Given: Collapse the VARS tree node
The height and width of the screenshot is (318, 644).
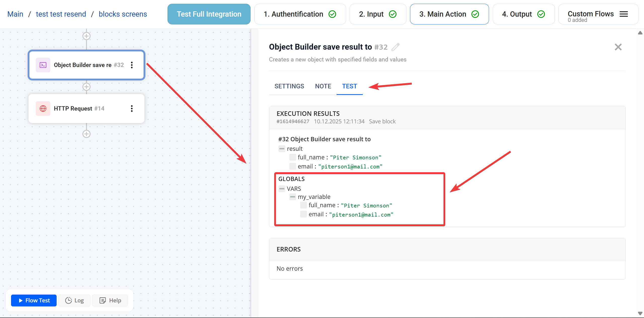Looking at the screenshot, I should 282,189.
